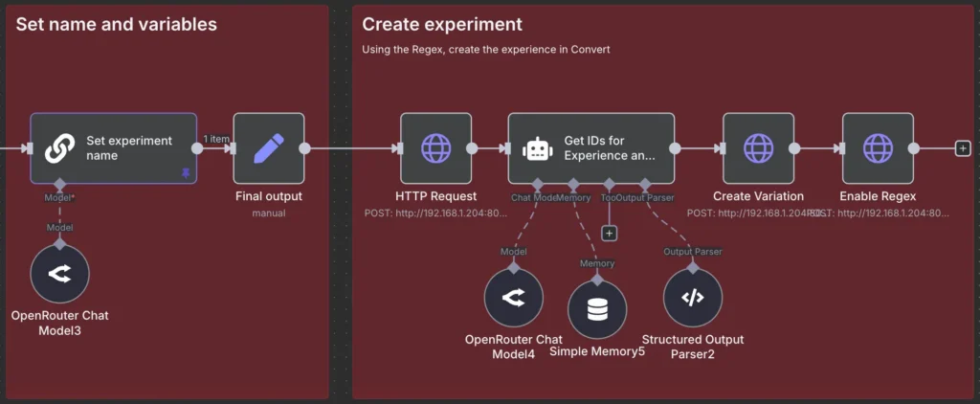The width and height of the screenshot is (980, 404).
Task: Click output connector of Enable Regex node
Action: point(914,148)
